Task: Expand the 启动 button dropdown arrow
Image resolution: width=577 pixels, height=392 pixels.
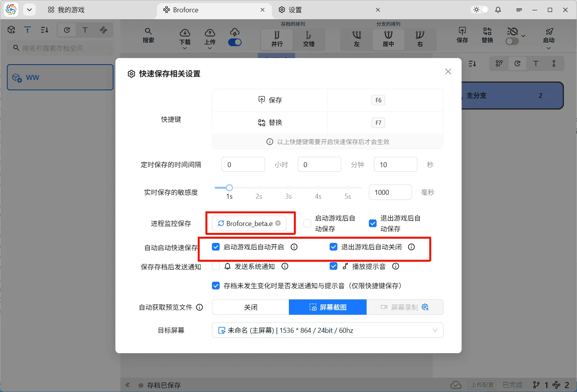Action: (549, 48)
